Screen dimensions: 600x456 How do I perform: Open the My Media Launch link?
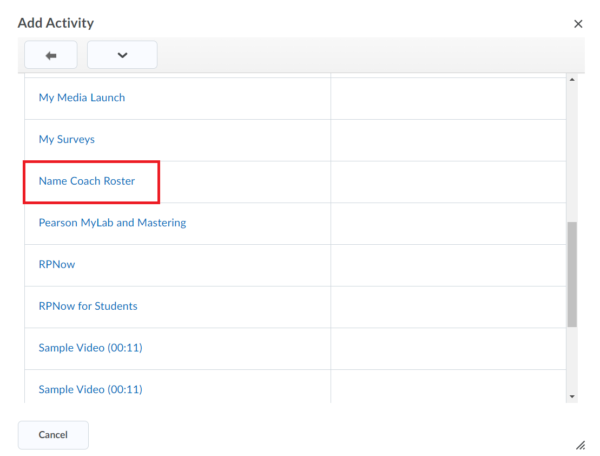click(x=81, y=98)
